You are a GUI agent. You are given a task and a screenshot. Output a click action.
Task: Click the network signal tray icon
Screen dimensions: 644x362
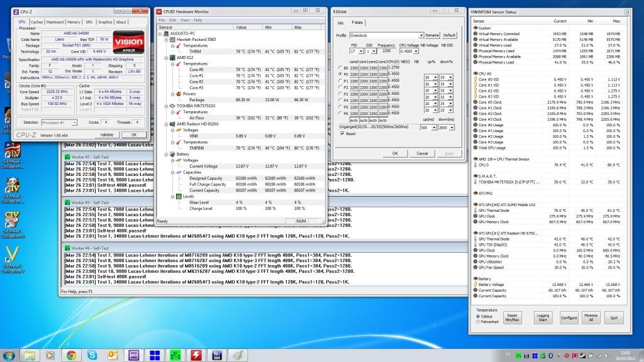click(x=599, y=356)
